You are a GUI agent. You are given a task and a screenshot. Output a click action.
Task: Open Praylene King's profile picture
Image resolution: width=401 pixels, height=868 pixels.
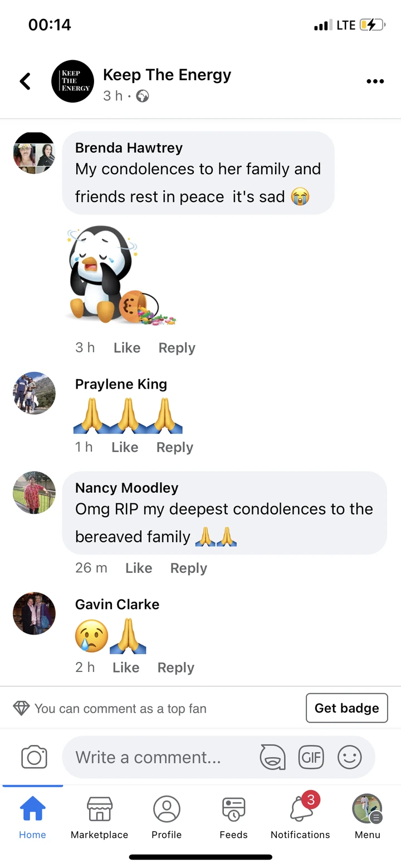coord(34,393)
